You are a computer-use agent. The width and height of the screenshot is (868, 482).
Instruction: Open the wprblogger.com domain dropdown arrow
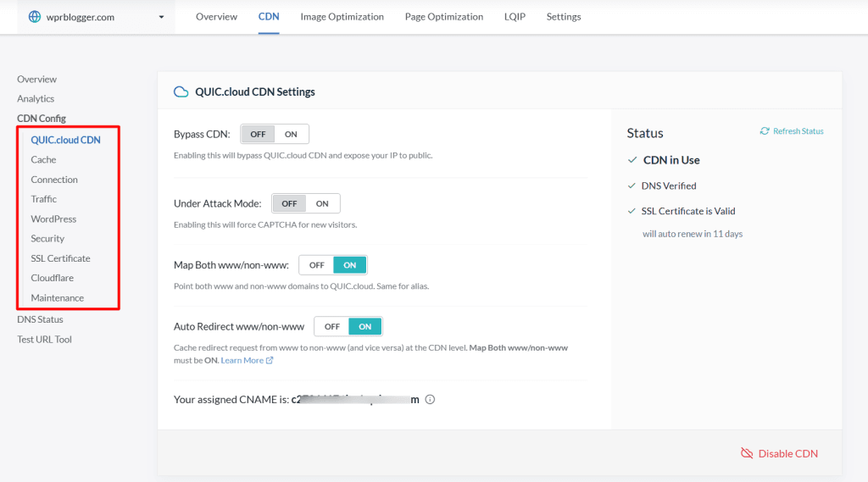click(x=161, y=17)
